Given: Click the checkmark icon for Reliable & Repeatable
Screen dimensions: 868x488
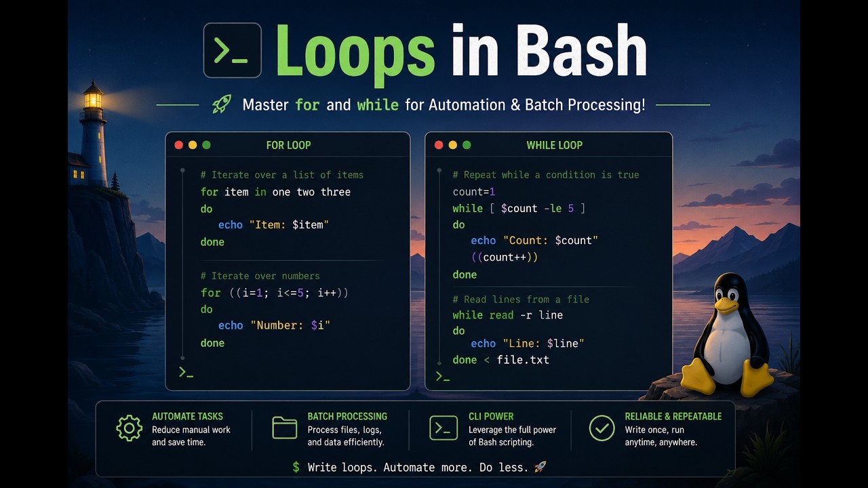Looking at the screenshot, I should [601, 428].
